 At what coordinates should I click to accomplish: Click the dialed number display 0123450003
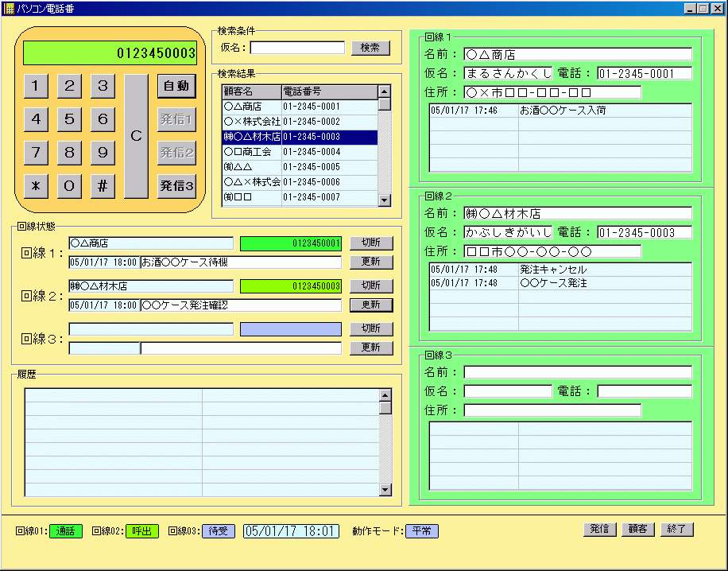point(110,53)
